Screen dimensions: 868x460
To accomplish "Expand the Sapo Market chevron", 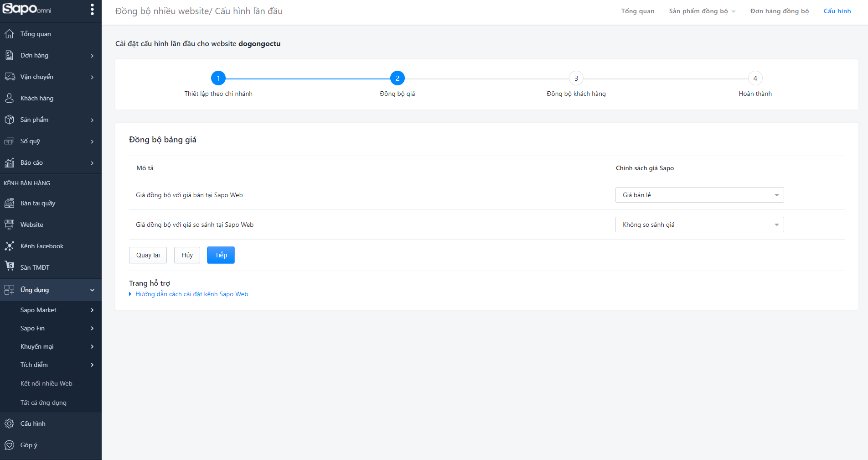I will coord(92,310).
